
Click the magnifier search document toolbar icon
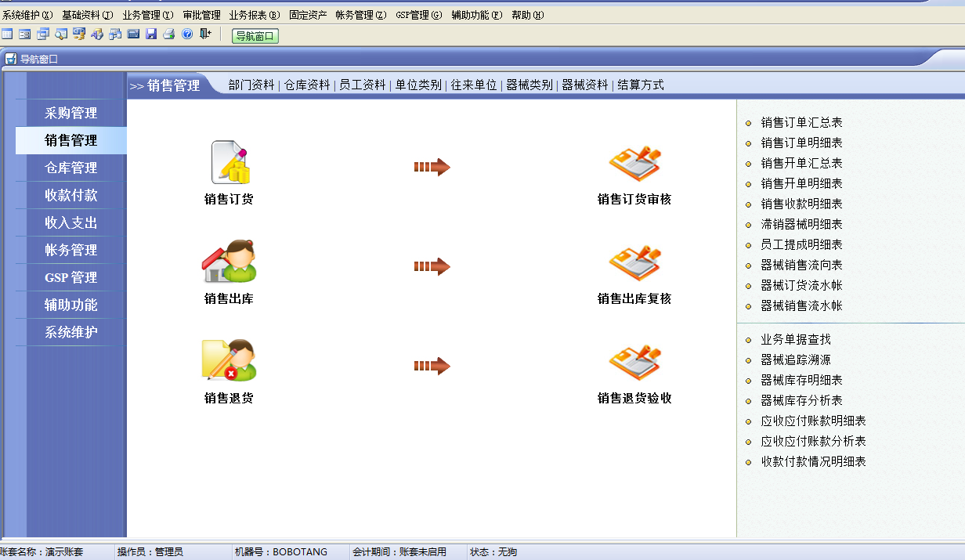(61, 34)
